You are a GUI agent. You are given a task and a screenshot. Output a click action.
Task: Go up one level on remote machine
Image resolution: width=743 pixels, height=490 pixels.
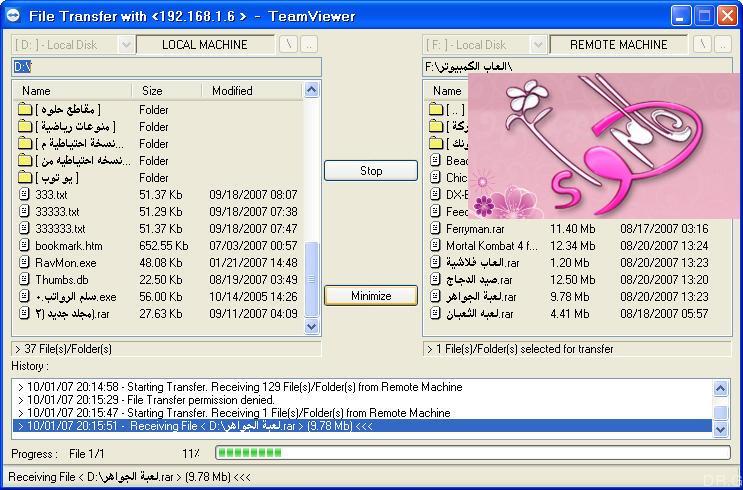[722, 45]
